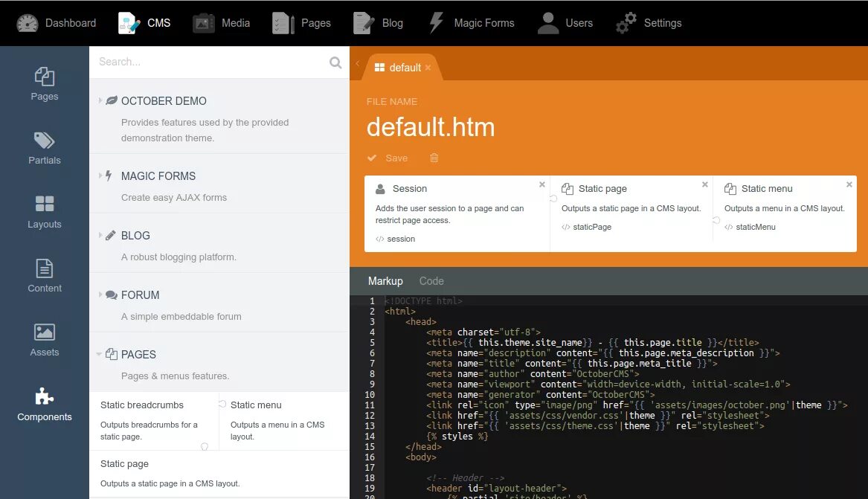Screen dimensions: 868x499
Task: Click the staticPage alias link
Action: [592, 227]
